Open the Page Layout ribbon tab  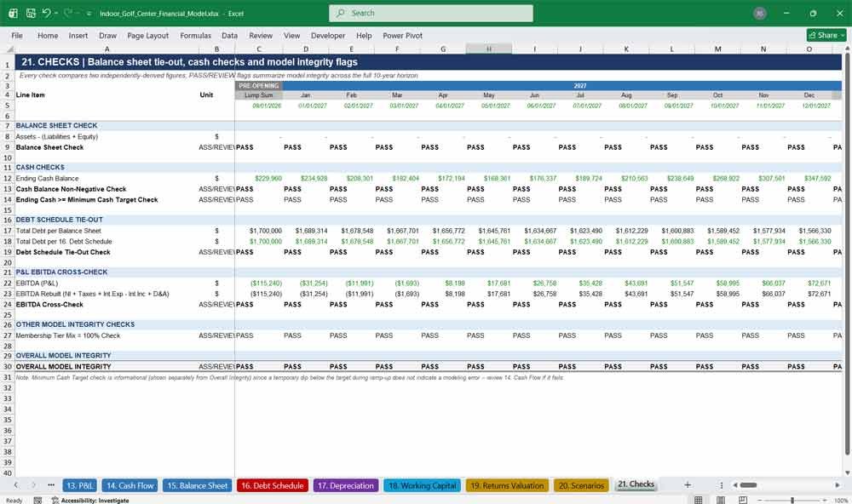147,35
